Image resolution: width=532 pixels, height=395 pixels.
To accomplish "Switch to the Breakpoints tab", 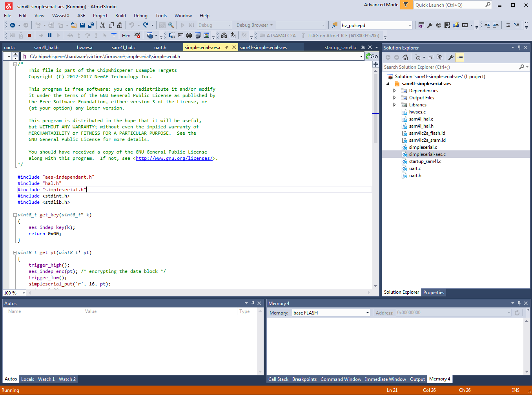I will [304, 379].
